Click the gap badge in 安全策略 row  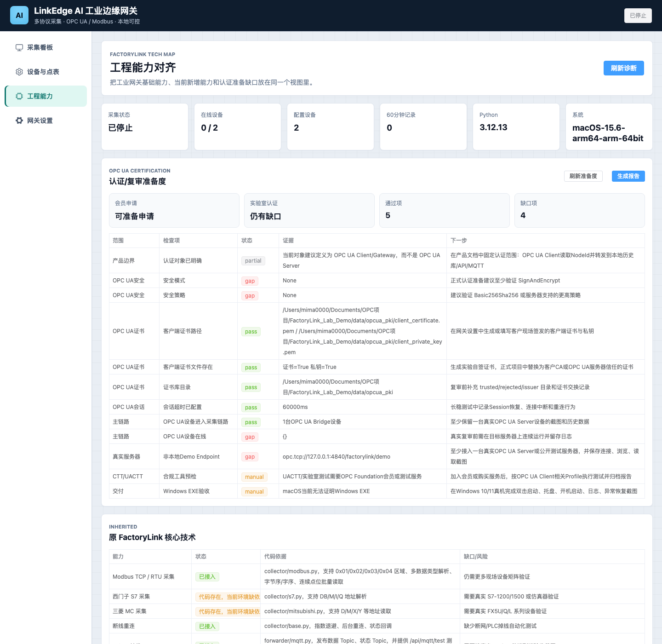pos(250,296)
